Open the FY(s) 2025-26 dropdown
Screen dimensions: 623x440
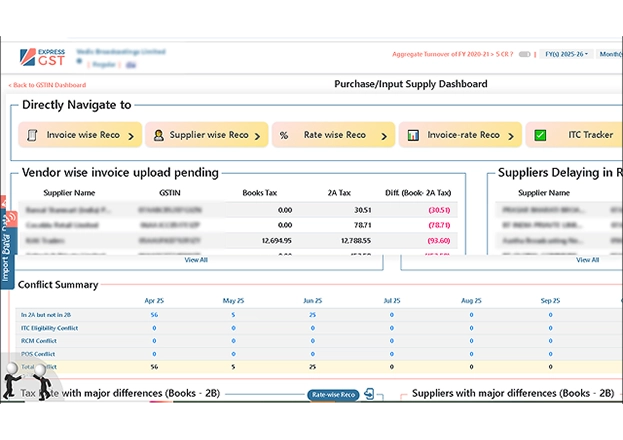(567, 54)
